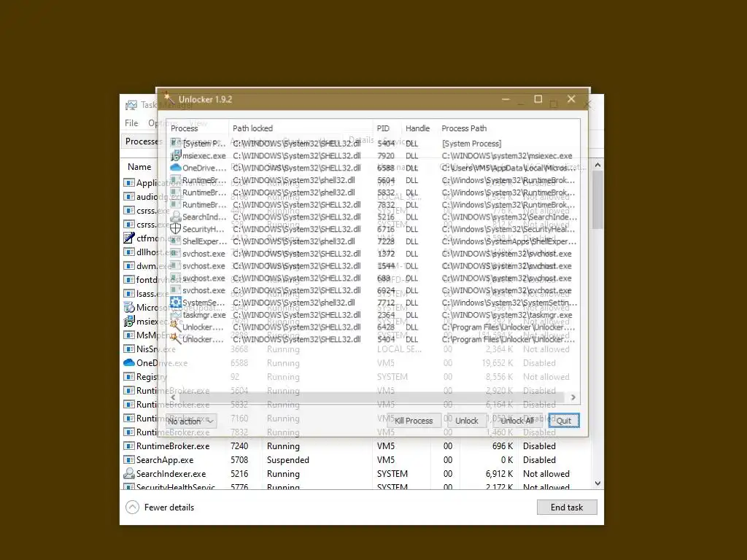
Task: Select the dwm process icon in Task Manager
Action: pyautogui.click(x=128, y=265)
